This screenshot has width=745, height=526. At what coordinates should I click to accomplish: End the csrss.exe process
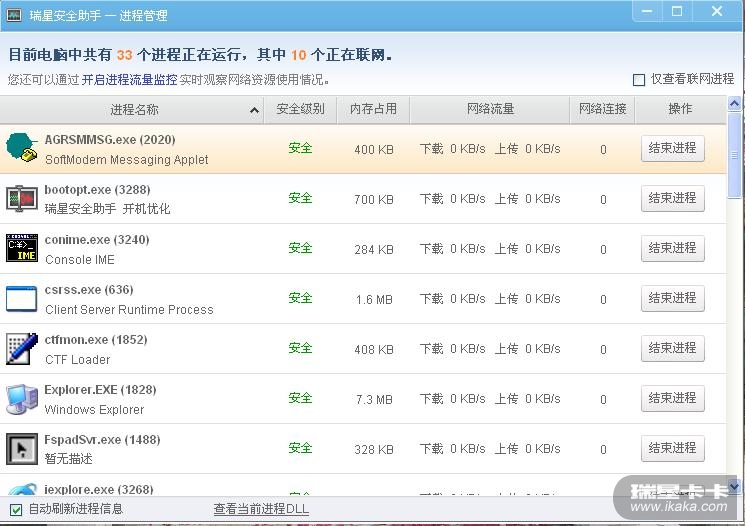672,298
